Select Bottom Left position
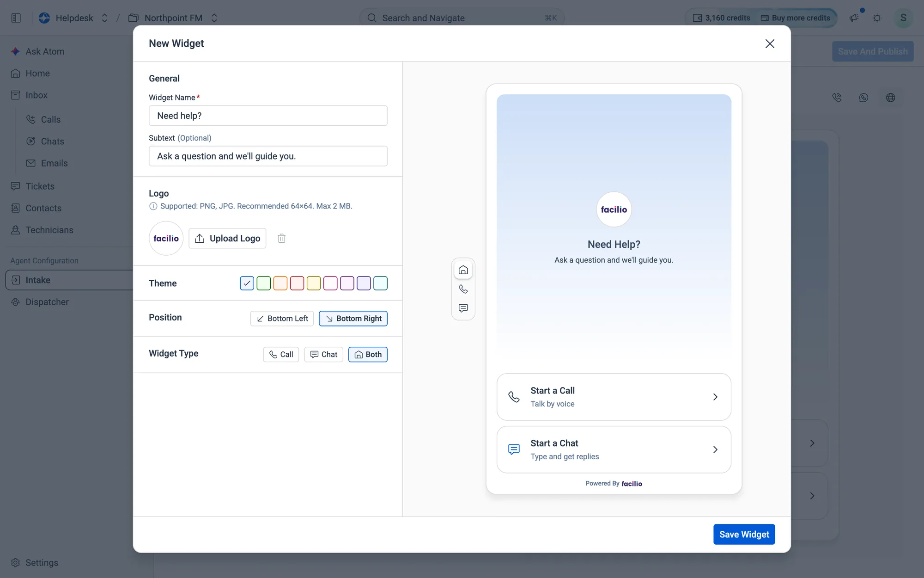The height and width of the screenshot is (578, 924). tap(282, 319)
